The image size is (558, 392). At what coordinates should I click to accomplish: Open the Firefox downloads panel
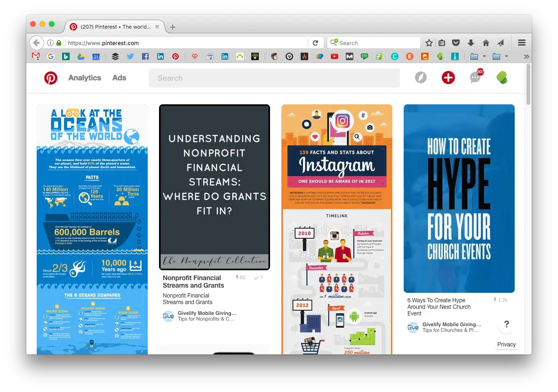(x=471, y=43)
